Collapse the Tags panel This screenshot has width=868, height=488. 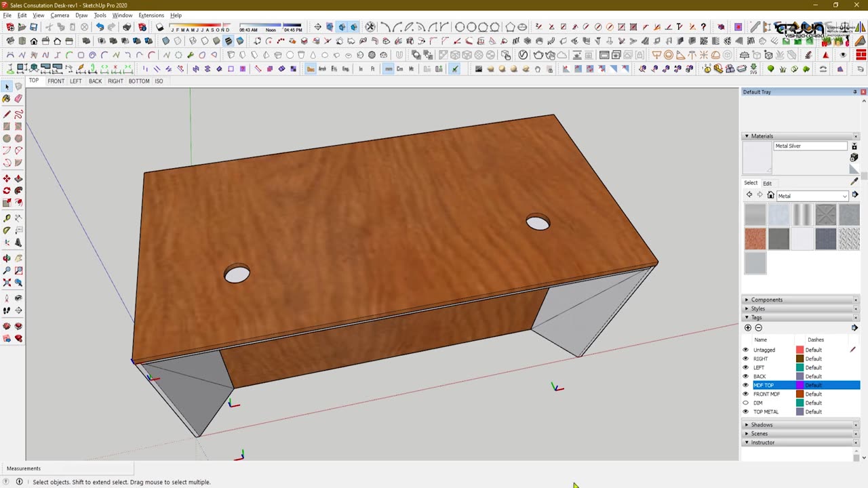(x=747, y=317)
